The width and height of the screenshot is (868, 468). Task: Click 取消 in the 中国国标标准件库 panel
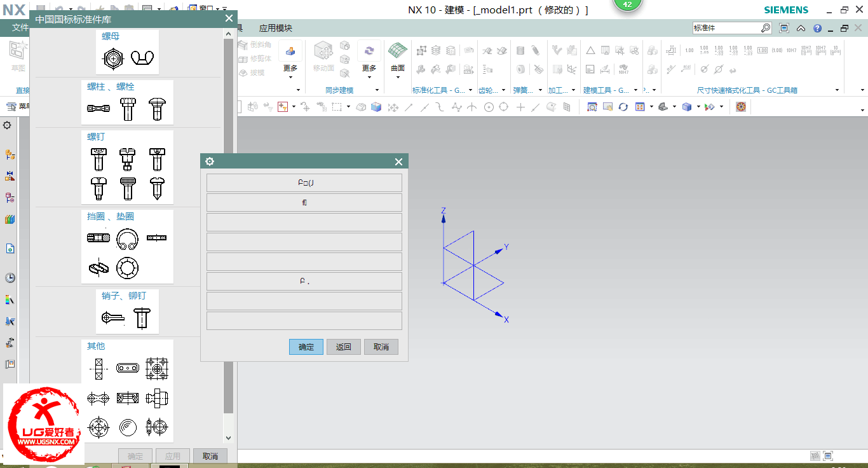[210, 456]
